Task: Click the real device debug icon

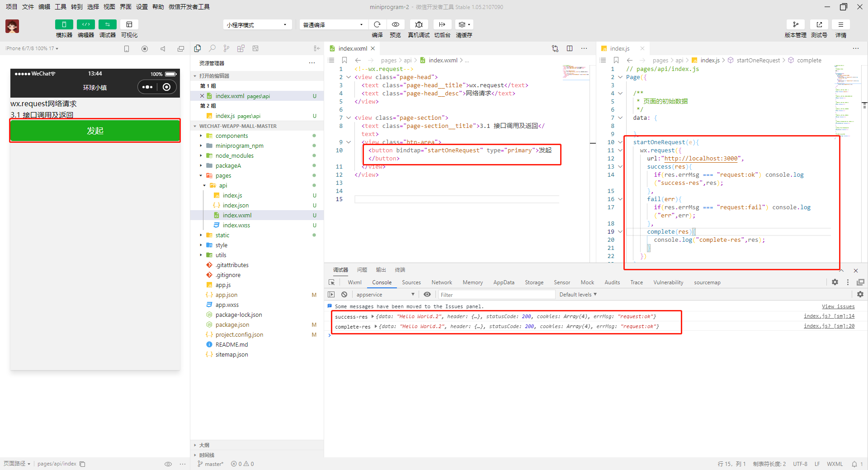Action: coord(419,24)
